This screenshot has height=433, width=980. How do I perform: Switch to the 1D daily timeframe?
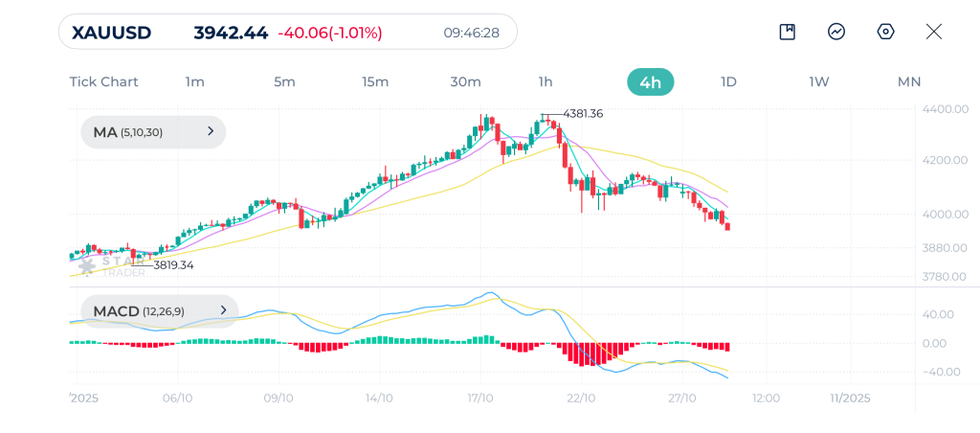[x=728, y=82]
